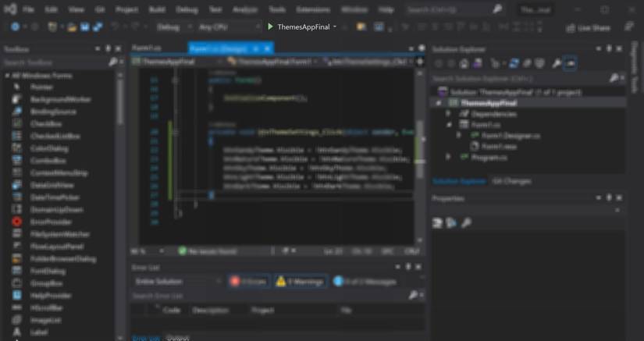Image resolution: width=644 pixels, height=341 pixels.
Task: Click the Project column header in Error List
Action: click(x=262, y=311)
